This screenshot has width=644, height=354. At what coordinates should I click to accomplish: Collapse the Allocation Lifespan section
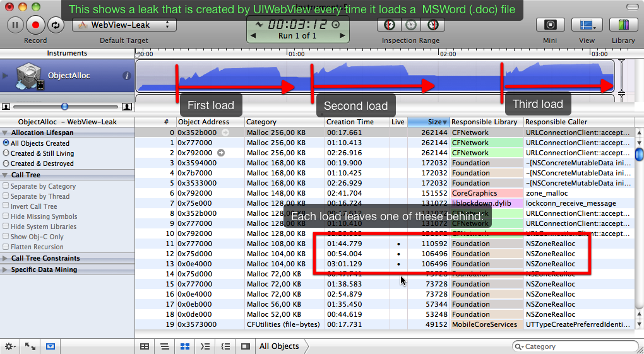tap(5, 133)
